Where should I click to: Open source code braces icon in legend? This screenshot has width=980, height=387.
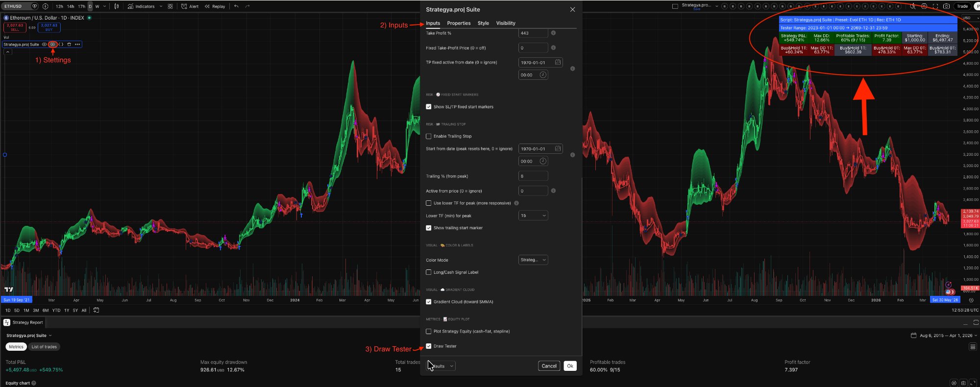[61, 45]
